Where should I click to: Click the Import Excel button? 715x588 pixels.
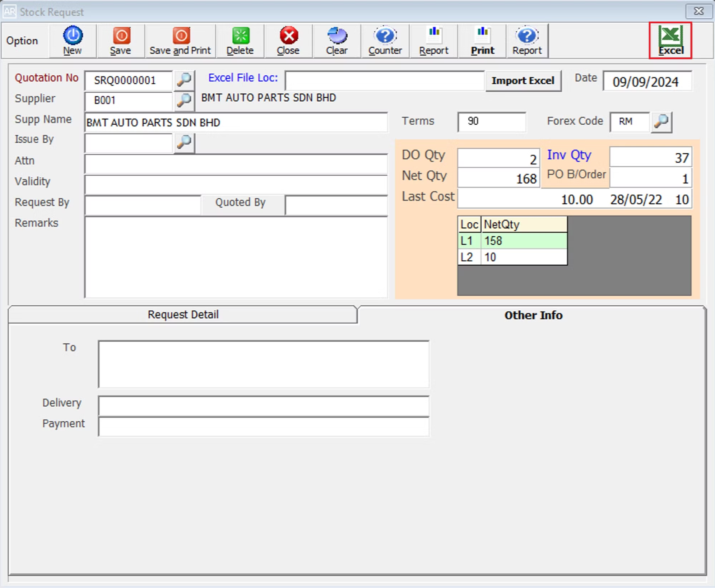tap(523, 81)
